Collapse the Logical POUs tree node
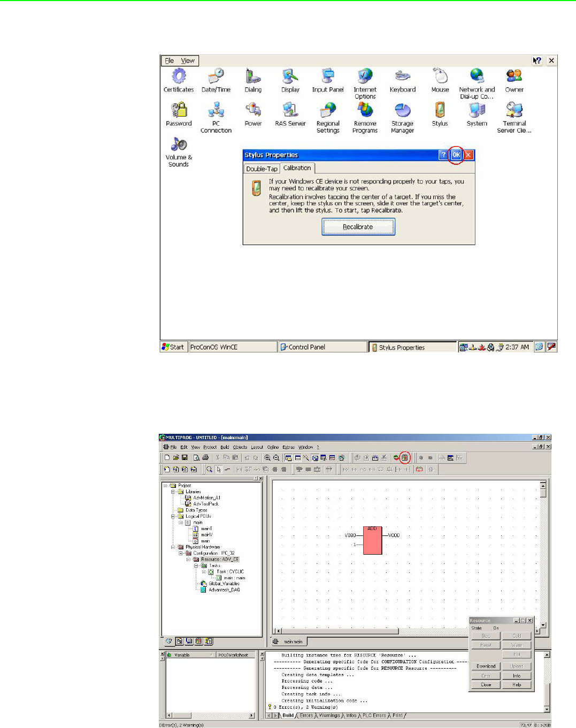576x728 pixels. click(173, 517)
